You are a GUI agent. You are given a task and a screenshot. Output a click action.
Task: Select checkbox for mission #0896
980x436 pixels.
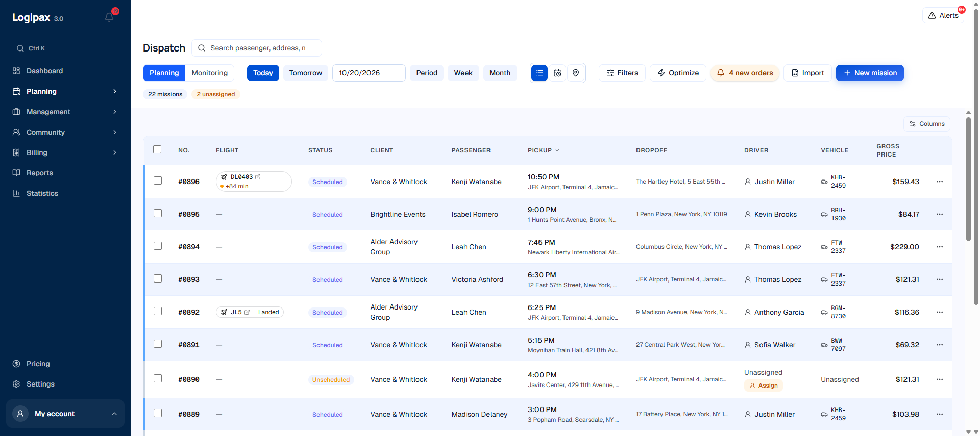158,181
